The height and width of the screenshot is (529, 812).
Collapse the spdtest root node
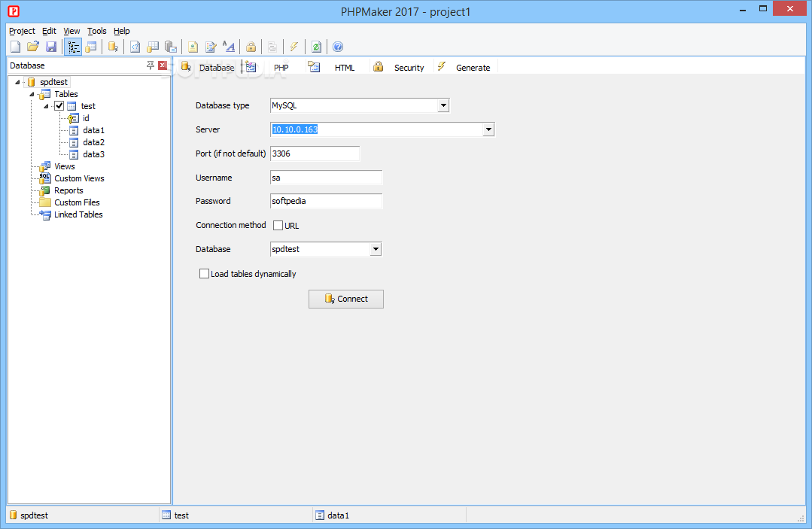pos(17,82)
